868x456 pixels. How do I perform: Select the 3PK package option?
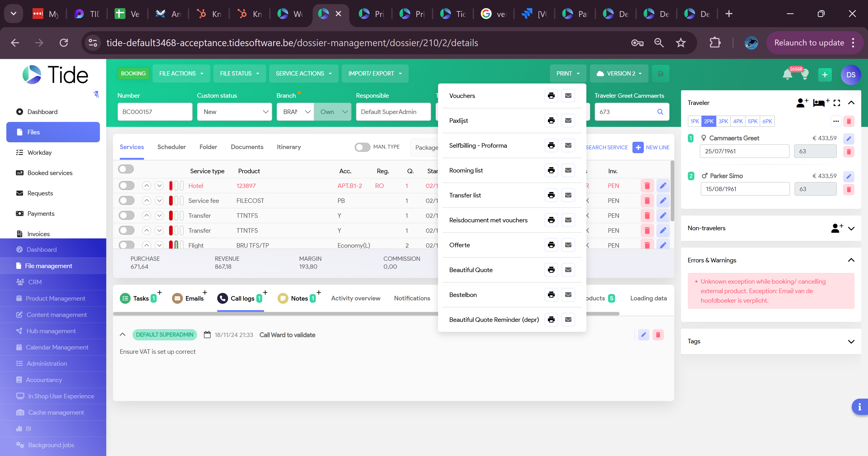coord(723,121)
